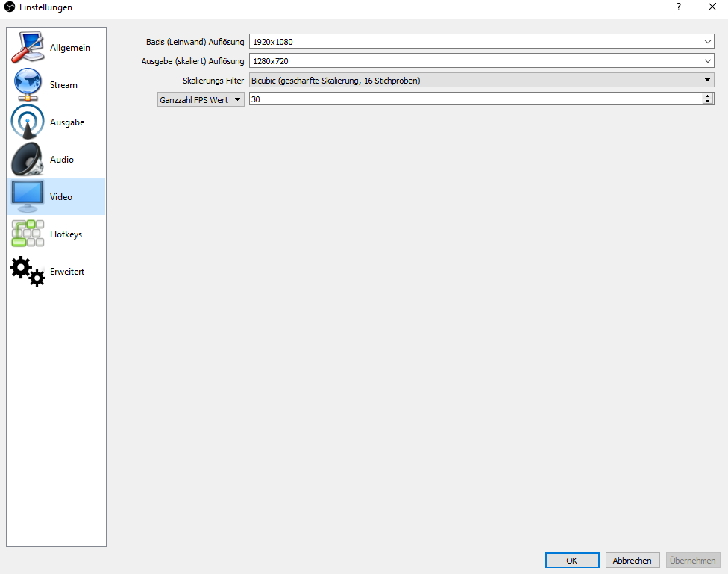
Task: Click the Audio speaker icon
Action: 28,160
